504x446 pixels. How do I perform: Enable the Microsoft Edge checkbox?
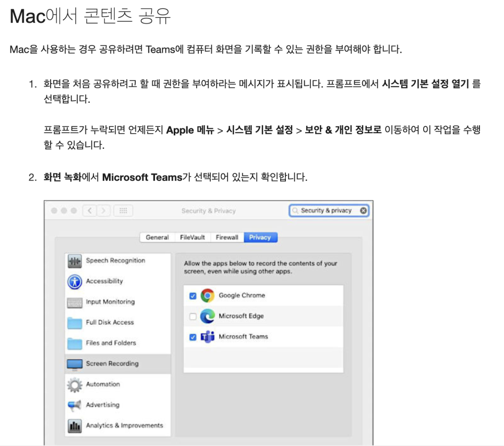pos(193,316)
